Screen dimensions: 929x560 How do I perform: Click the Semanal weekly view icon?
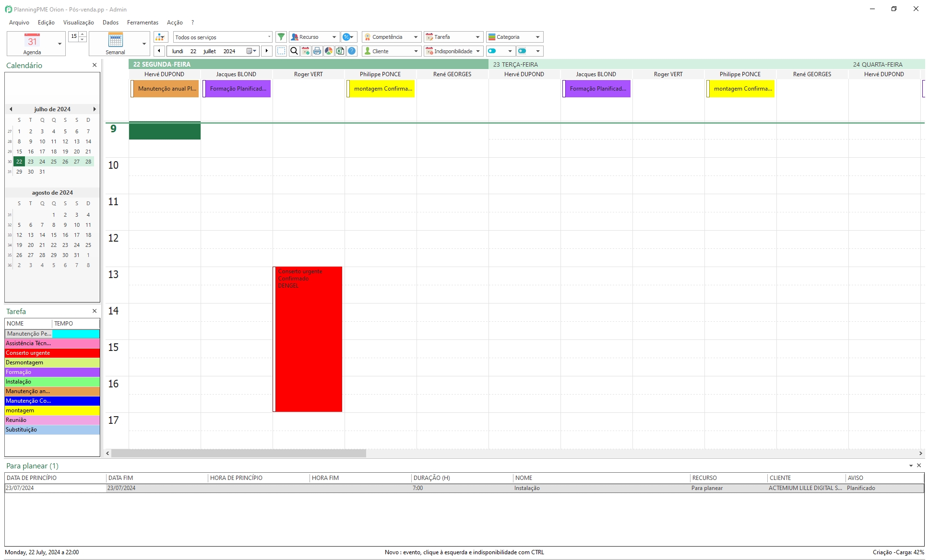click(x=115, y=40)
